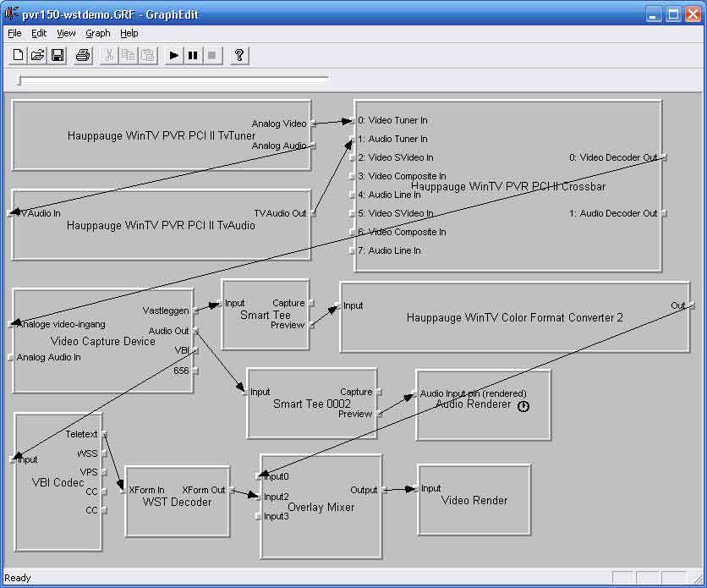
Task: Click the '2: Video SVideo In' pin
Action: coord(352,157)
